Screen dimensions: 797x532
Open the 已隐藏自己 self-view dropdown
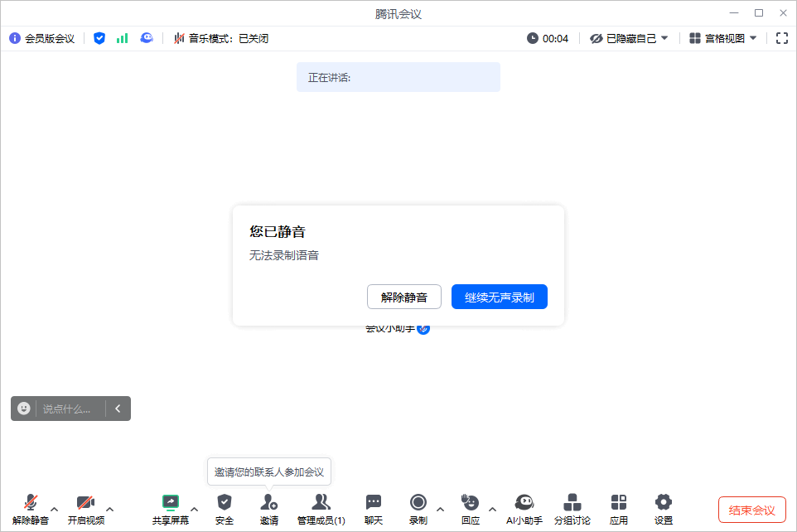point(627,37)
